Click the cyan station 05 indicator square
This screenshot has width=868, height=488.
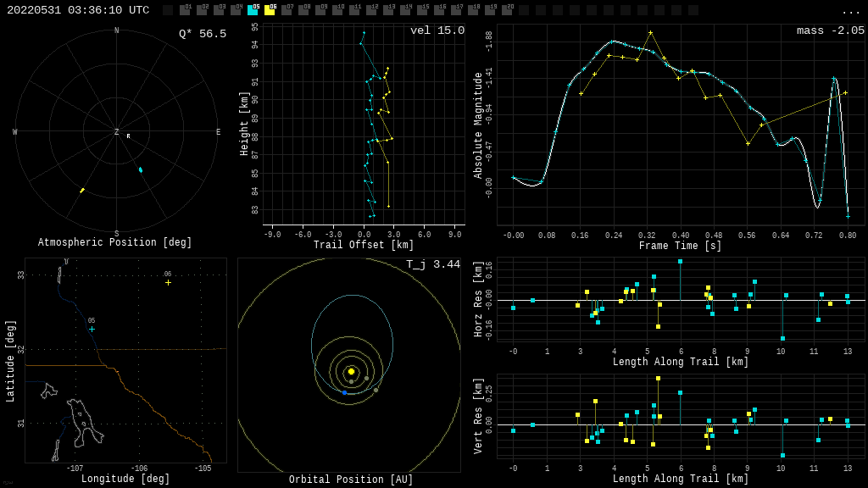[253, 10]
